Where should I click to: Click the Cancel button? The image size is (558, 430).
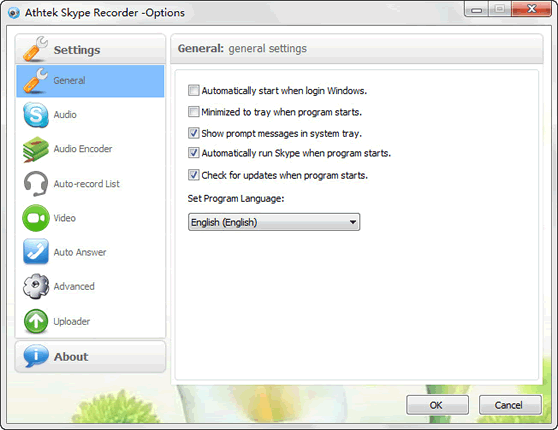coord(510,405)
